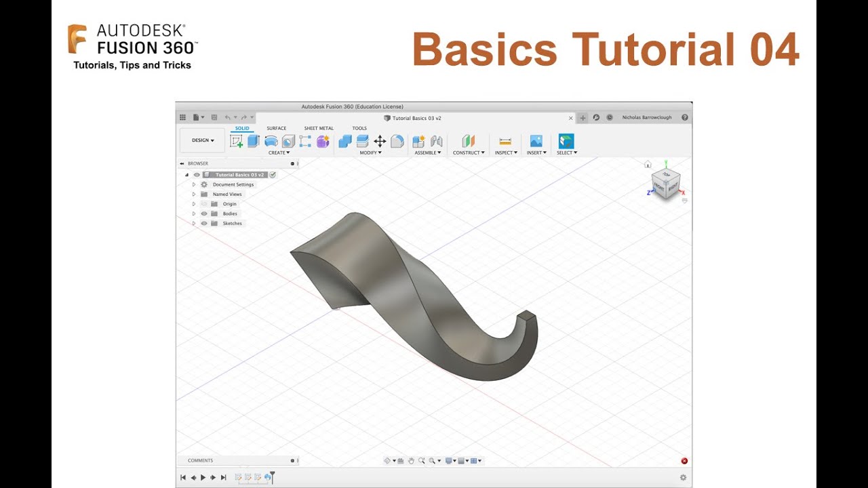Open the MODIFY dropdown menu
Screen dimensions: 868x488
[x=370, y=152]
